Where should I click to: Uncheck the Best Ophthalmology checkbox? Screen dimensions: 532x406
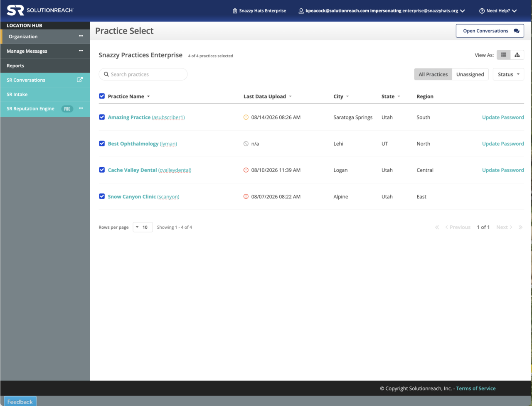point(102,143)
